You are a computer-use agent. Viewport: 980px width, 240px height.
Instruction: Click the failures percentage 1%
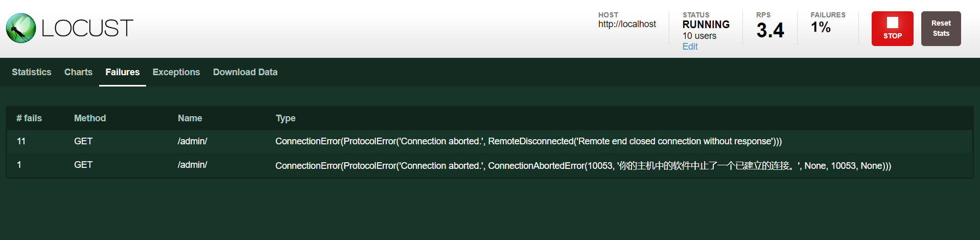pyautogui.click(x=821, y=27)
